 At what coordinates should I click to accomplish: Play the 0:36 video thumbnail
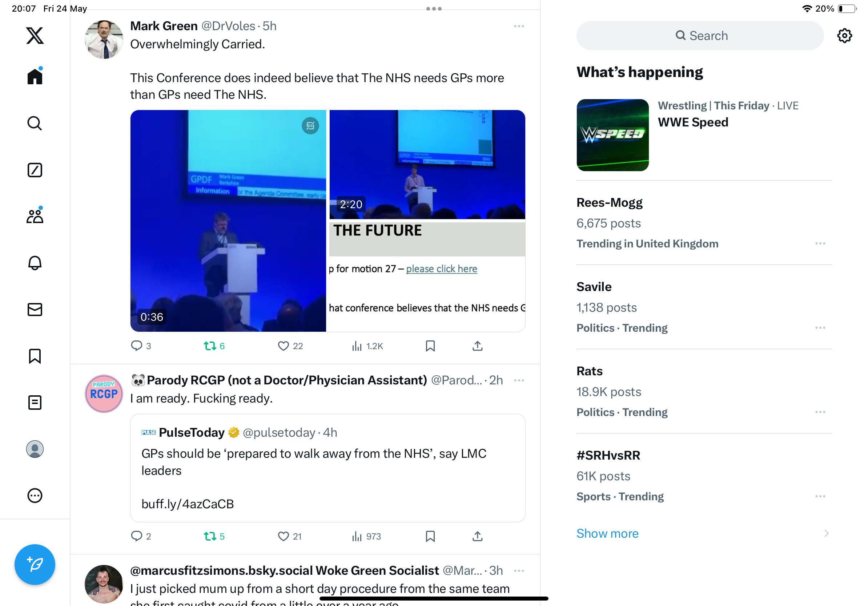click(228, 221)
